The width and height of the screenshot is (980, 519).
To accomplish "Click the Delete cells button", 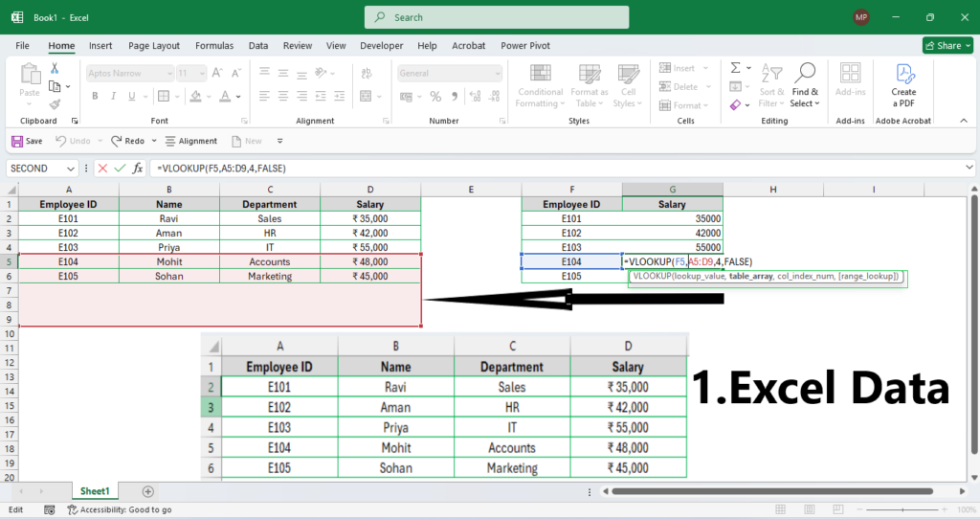I will 685,87.
